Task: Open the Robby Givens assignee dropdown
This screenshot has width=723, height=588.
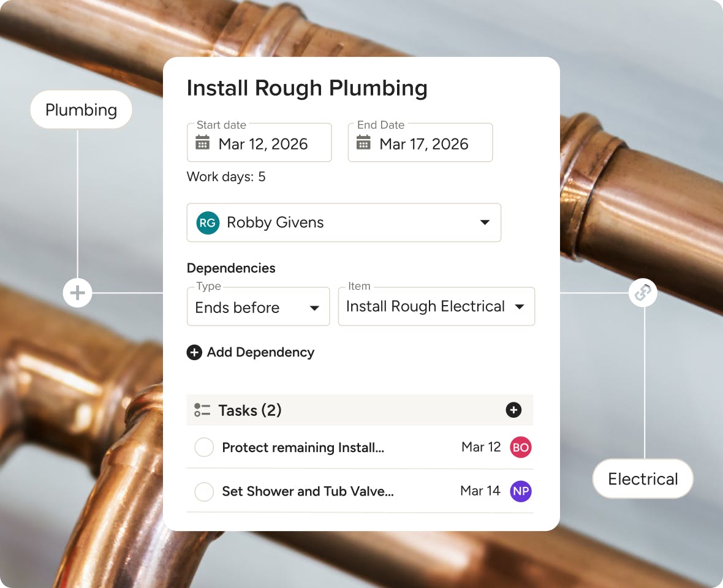Action: (485, 222)
